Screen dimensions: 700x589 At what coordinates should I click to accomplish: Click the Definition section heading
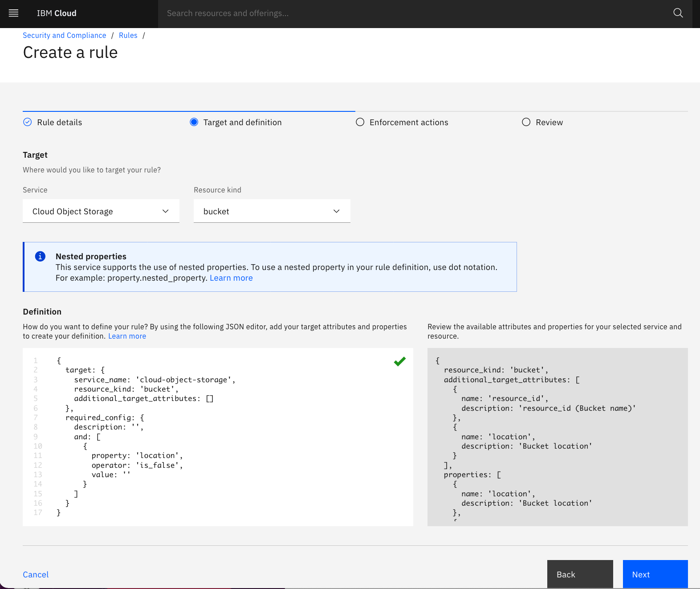tap(42, 312)
